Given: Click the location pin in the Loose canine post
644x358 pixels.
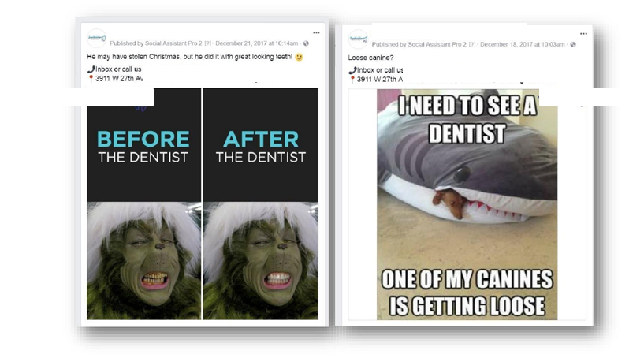Looking at the screenshot, I should pyautogui.click(x=352, y=80).
